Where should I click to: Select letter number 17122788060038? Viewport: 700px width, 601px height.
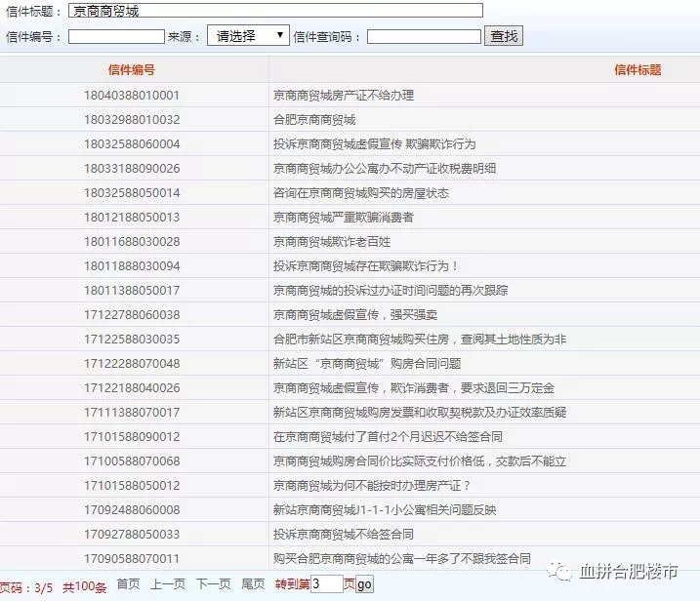[132, 314]
